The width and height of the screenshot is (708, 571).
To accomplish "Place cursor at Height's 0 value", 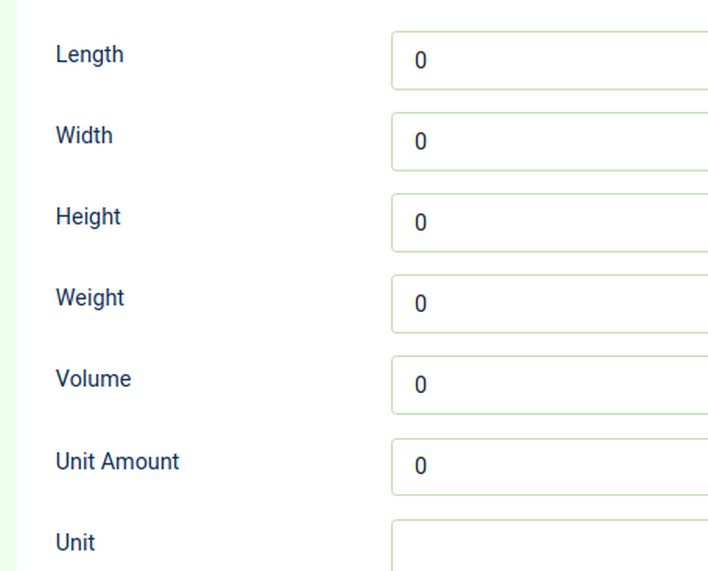I will tap(421, 223).
